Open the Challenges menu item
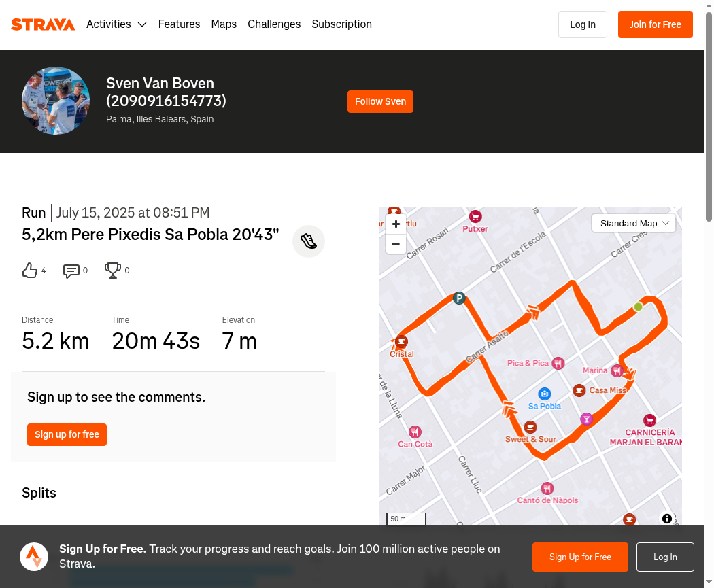 [274, 24]
